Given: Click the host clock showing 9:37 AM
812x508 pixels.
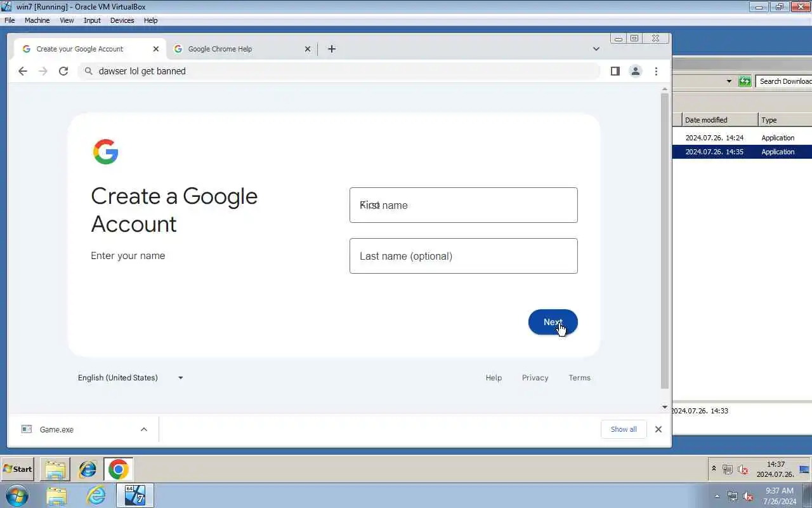Looking at the screenshot, I should [780, 495].
